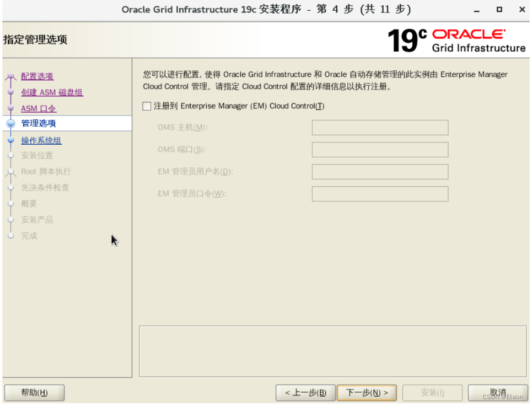Viewport: 532px width, 405px height.
Task: Click the ASM 口令 step marker dot
Action: coord(11,108)
